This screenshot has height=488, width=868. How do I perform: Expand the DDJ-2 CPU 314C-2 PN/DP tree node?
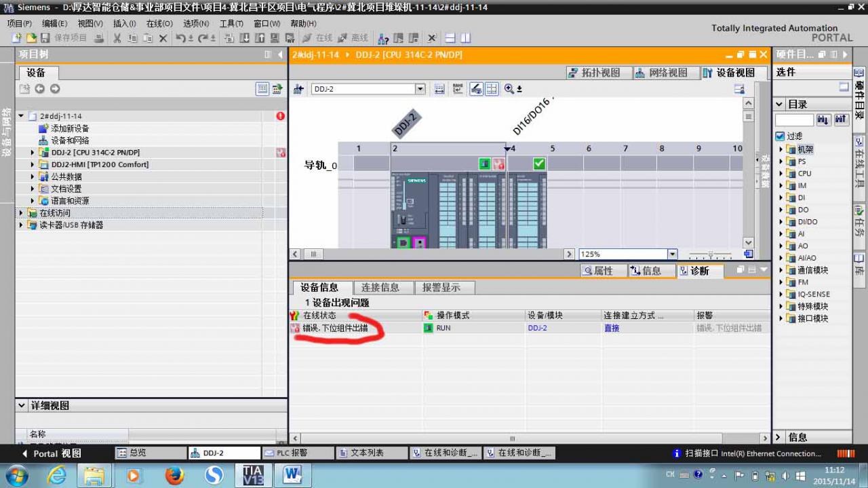click(x=32, y=153)
